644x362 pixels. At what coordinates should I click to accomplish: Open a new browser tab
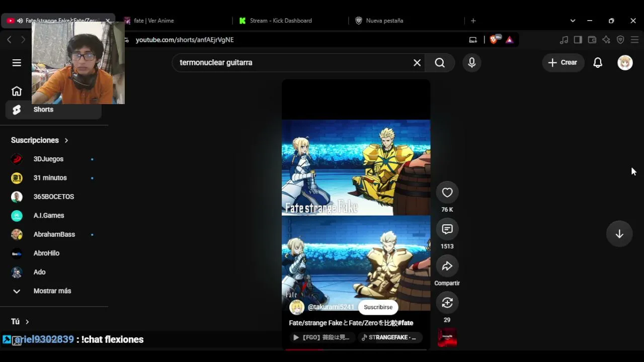pyautogui.click(x=473, y=21)
